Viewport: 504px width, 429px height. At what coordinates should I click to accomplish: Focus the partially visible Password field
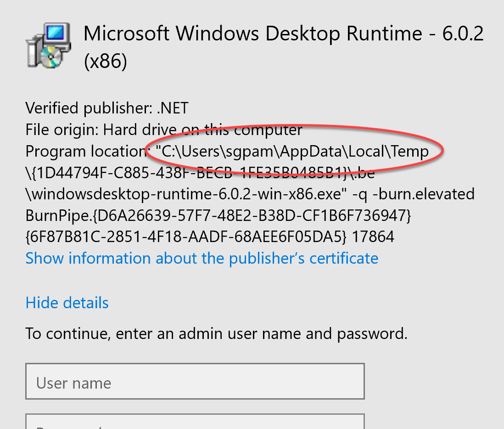195,421
